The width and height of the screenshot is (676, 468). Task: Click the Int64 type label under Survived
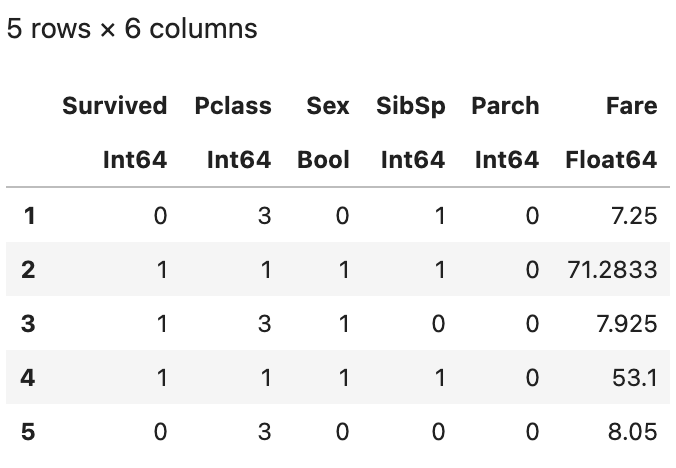tap(135, 160)
